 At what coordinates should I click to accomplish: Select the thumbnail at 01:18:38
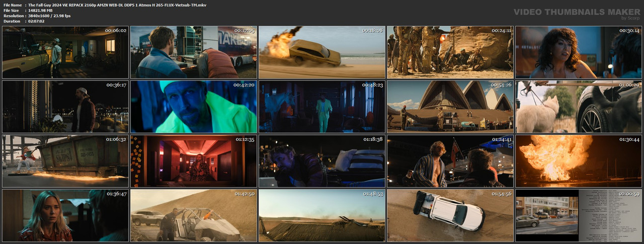coord(322,161)
